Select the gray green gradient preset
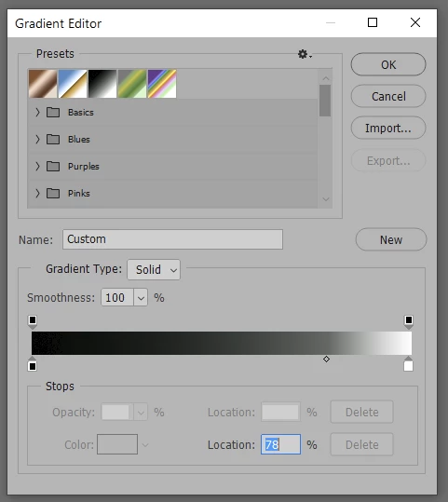The width and height of the screenshot is (448, 502). 132,84
